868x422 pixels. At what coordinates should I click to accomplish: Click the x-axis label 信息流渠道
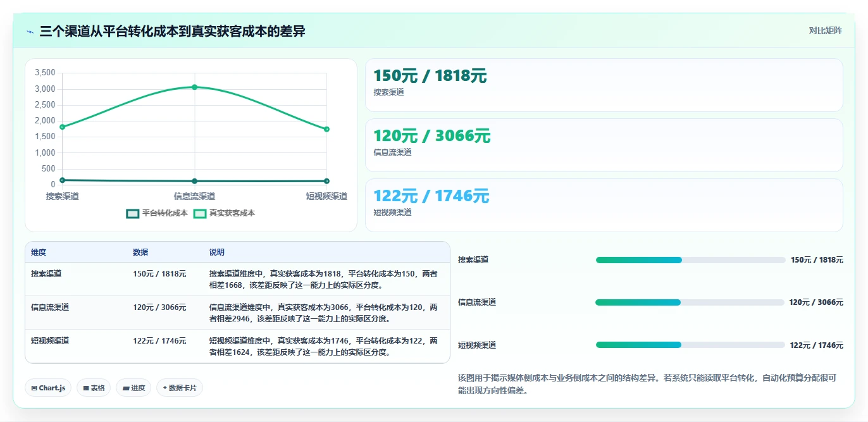(x=195, y=197)
